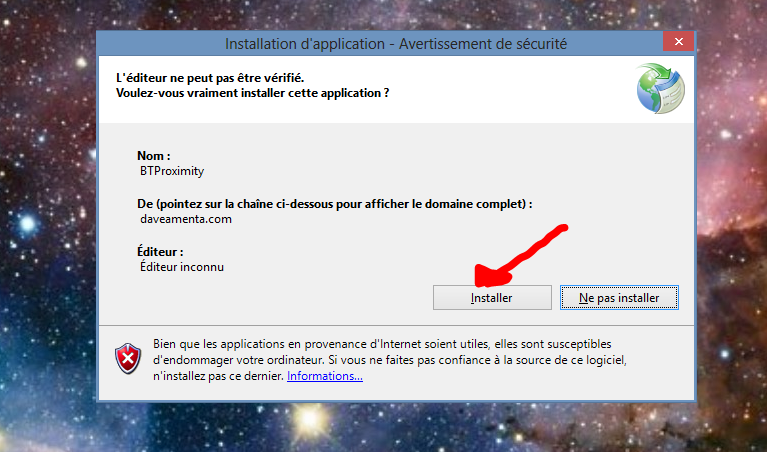Screen dimensions: 767x452
Task: Open the Informations... link
Action: tap(325, 376)
